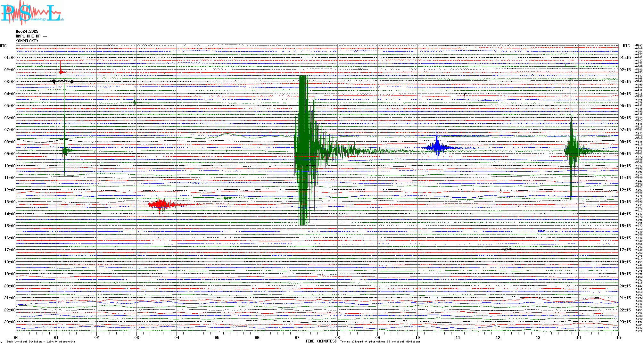
Task: Click the vertical division microvolts note
Action: pyautogui.click(x=41, y=342)
